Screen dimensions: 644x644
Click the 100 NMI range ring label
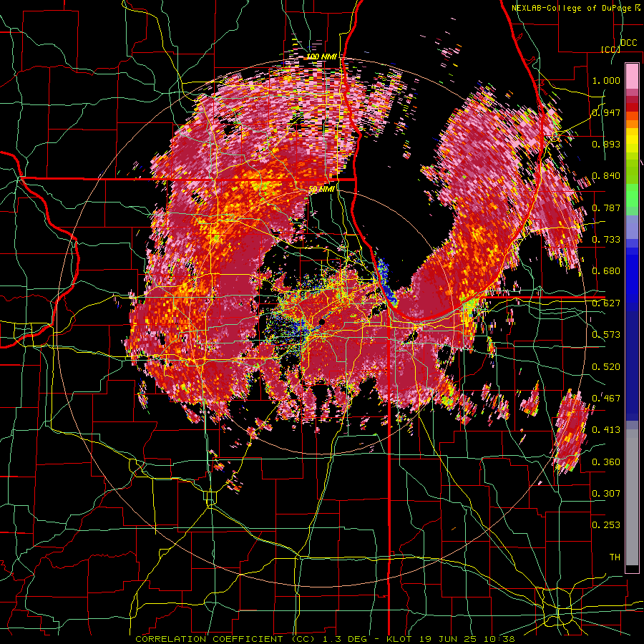321,57
